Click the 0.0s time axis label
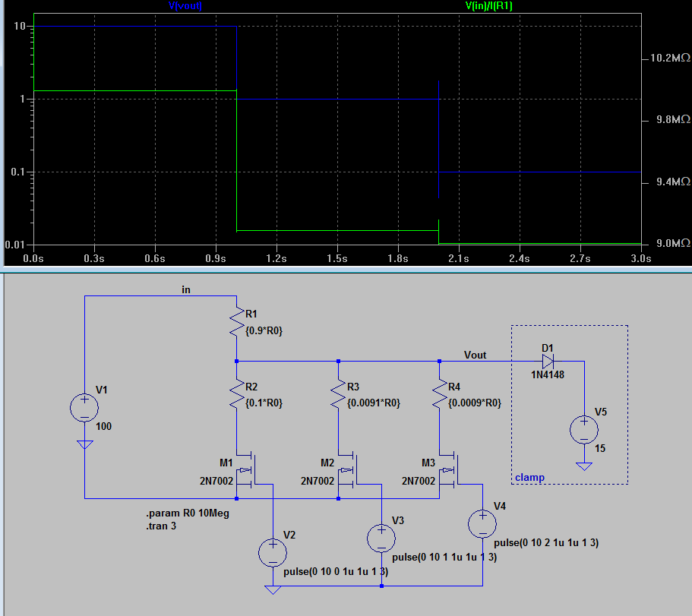The height and width of the screenshot is (616, 692). click(33, 258)
